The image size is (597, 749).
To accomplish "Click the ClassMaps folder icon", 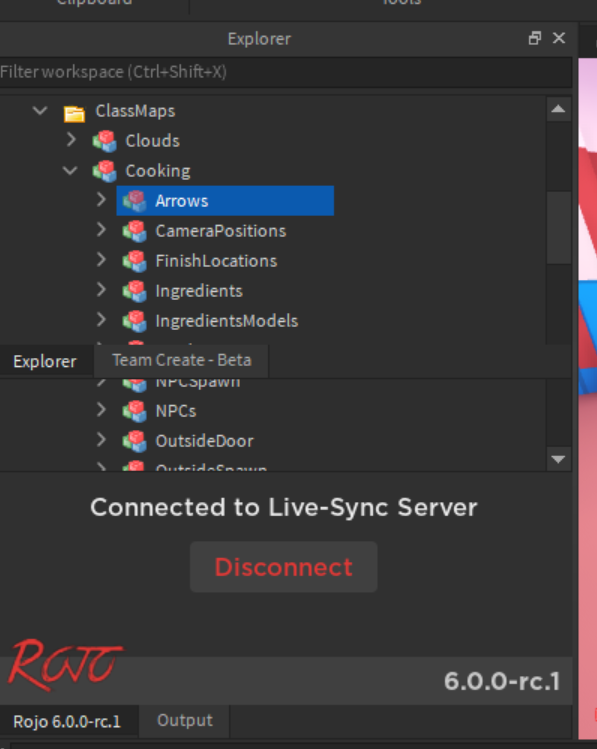I will [74, 113].
